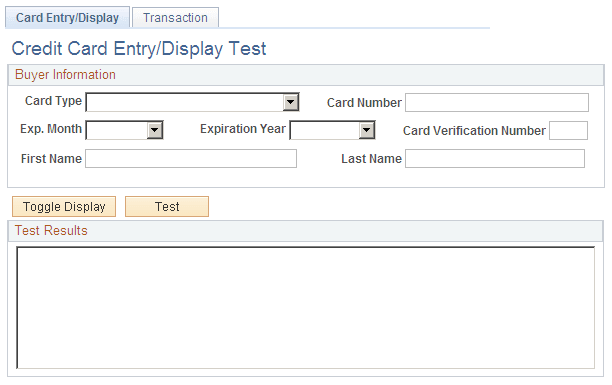612x385 pixels.
Task: Select the First Name input box
Action: (191, 159)
